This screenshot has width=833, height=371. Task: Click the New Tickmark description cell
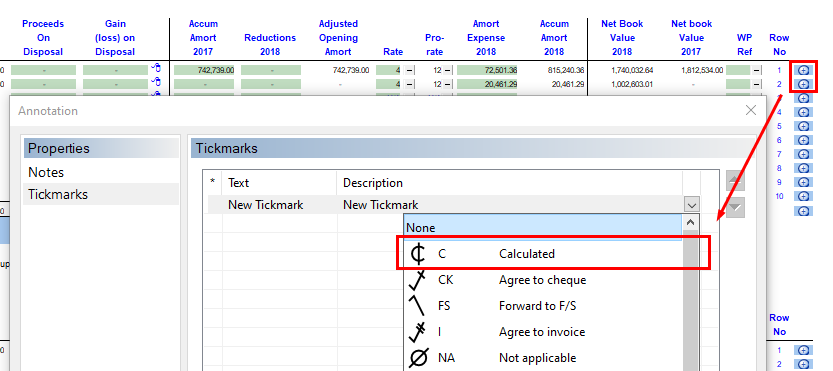click(511, 205)
